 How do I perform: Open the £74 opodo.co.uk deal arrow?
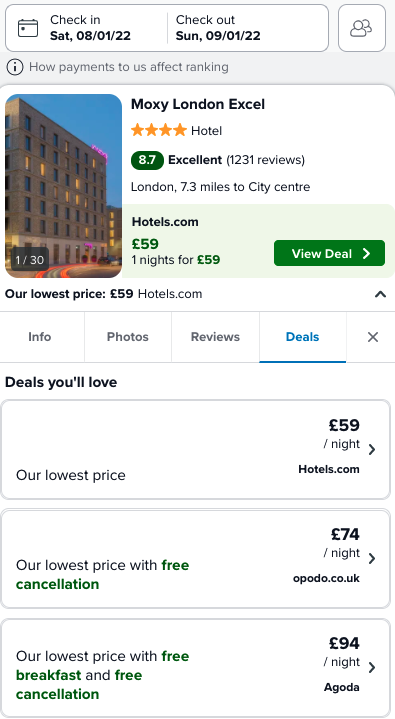372,559
